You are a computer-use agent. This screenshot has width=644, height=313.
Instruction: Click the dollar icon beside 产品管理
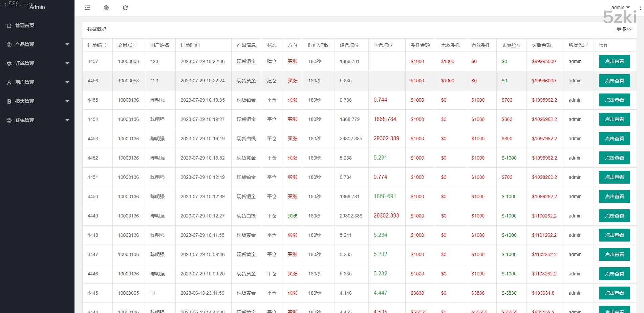pos(9,44)
